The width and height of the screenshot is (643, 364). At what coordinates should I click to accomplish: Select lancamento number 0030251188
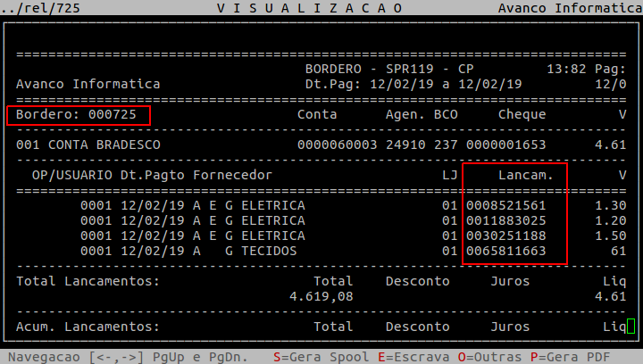pos(505,236)
